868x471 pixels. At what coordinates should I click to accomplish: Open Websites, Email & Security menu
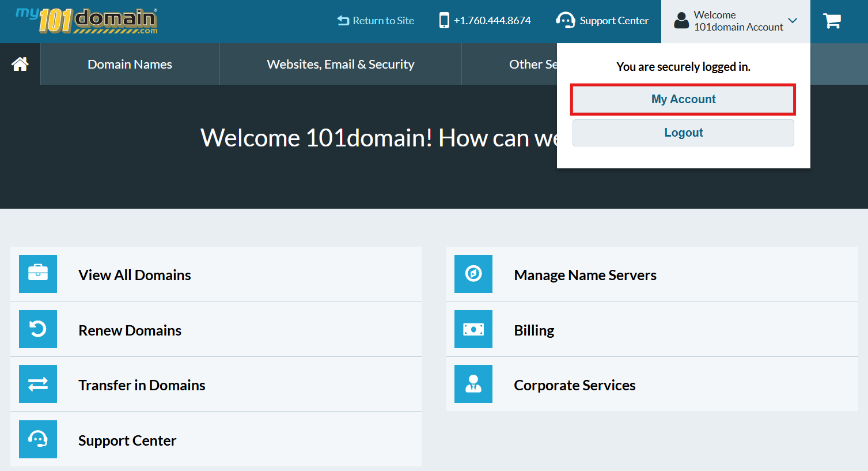coord(340,65)
